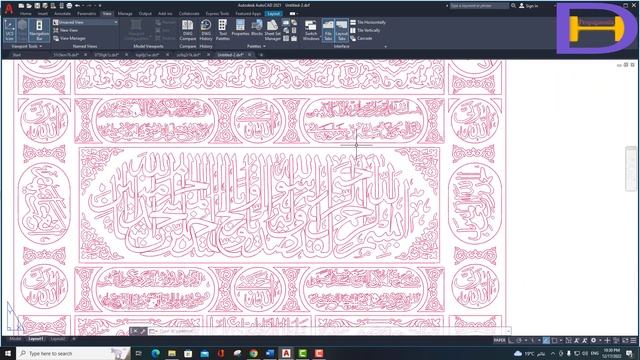This screenshot has width=640, height=360.
Task: Click Switch Windows button
Action: click(311, 30)
